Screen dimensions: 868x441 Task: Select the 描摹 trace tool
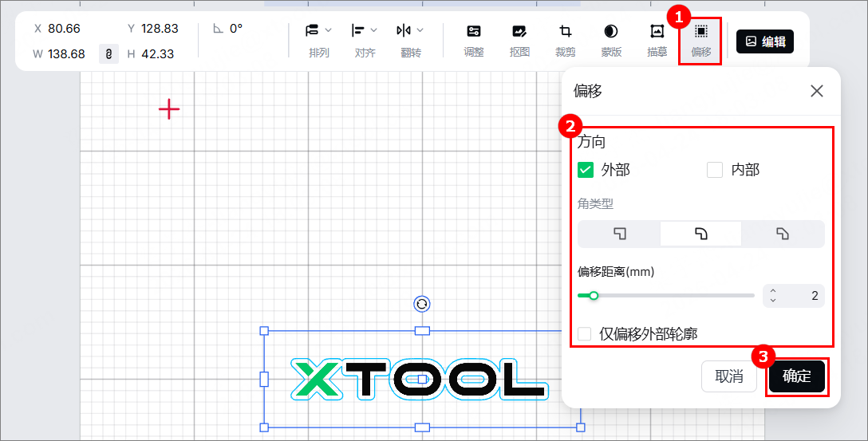tap(657, 41)
